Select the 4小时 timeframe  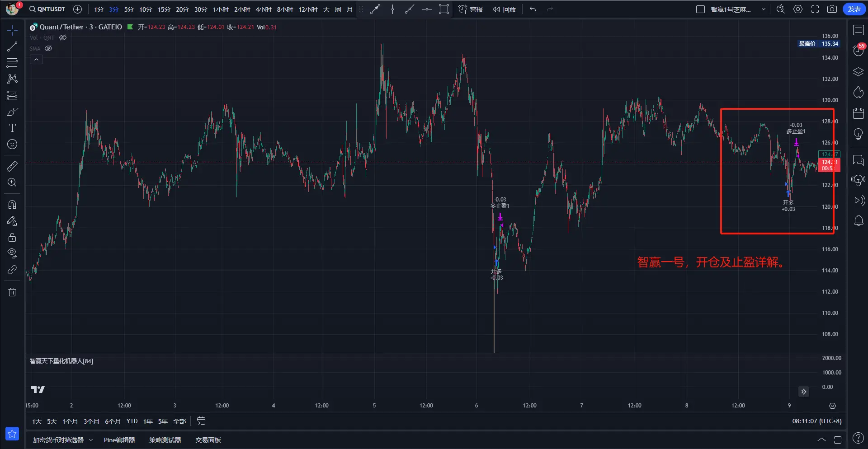click(263, 9)
